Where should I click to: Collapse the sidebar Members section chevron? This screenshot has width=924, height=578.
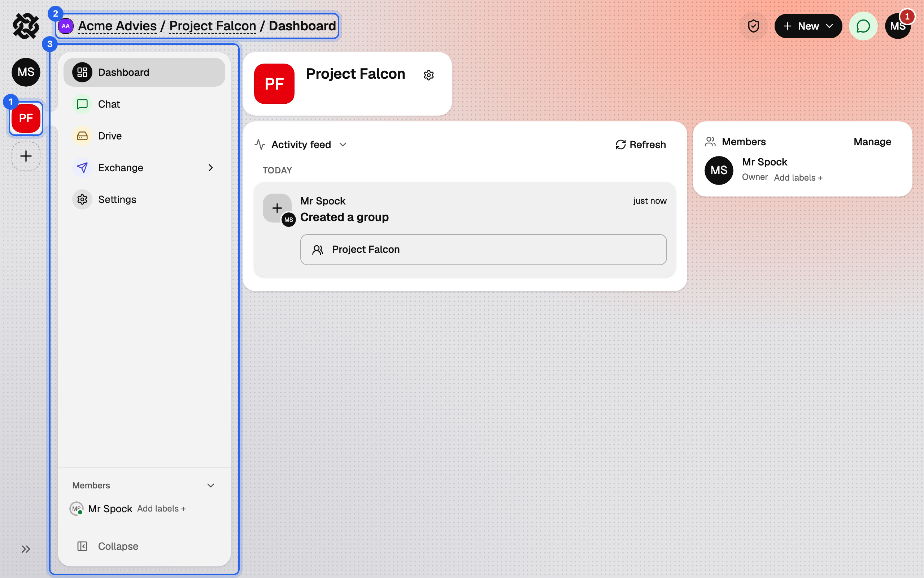point(211,486)
